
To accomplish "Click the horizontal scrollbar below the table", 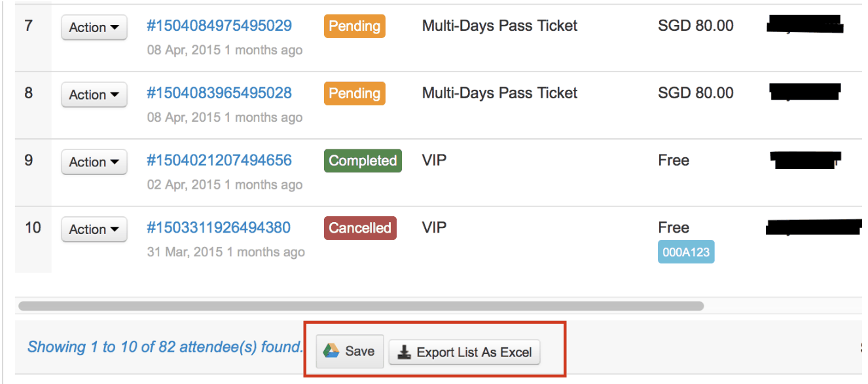I will (361, 306).
